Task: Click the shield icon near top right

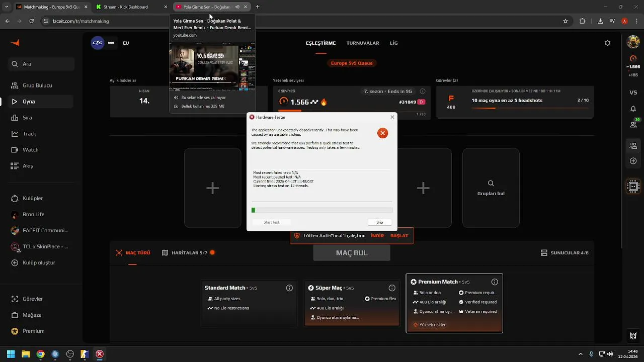Action: (607, 43)
